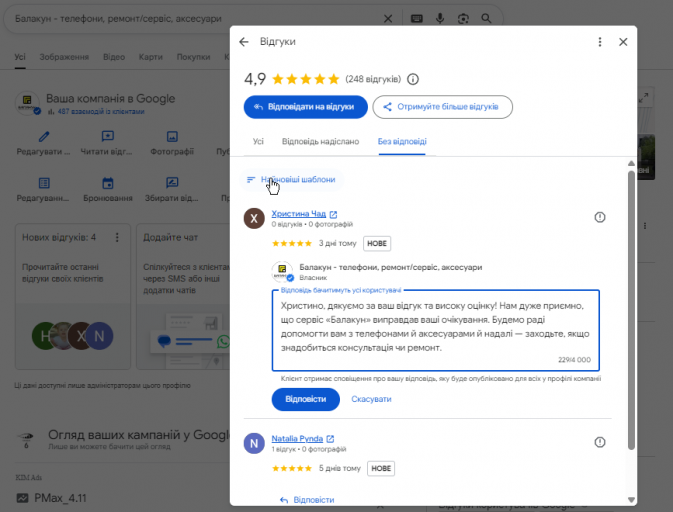
Task: Click the scrollbar down arrow in the reviews dialog
Action: click(x=631, y=500)
